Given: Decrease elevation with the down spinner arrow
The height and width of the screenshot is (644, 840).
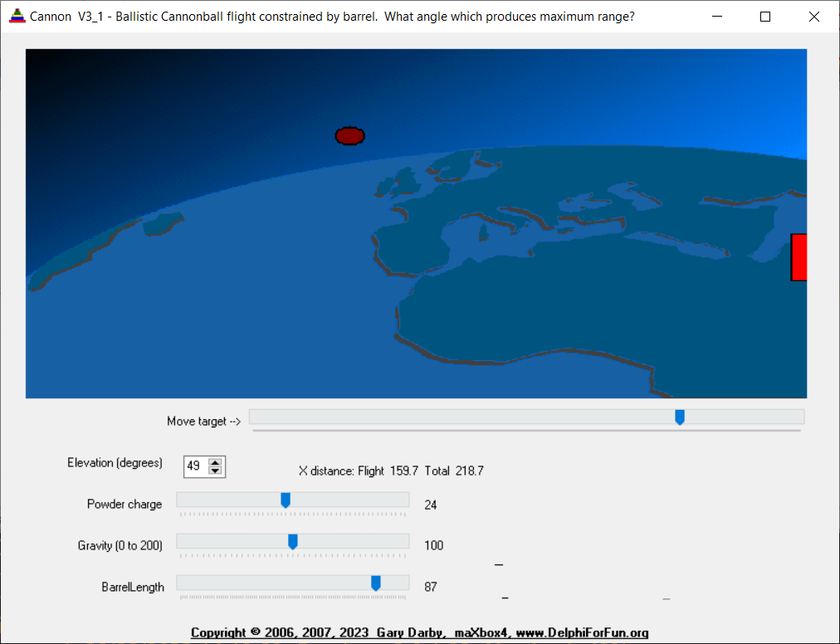Looking at the screenshot, I should click(215, 471).
